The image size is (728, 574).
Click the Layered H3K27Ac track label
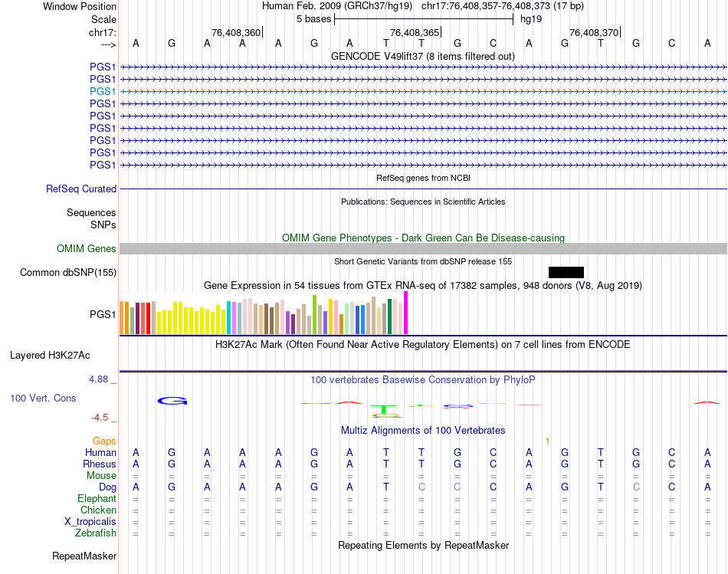click(x=50, y=356)
